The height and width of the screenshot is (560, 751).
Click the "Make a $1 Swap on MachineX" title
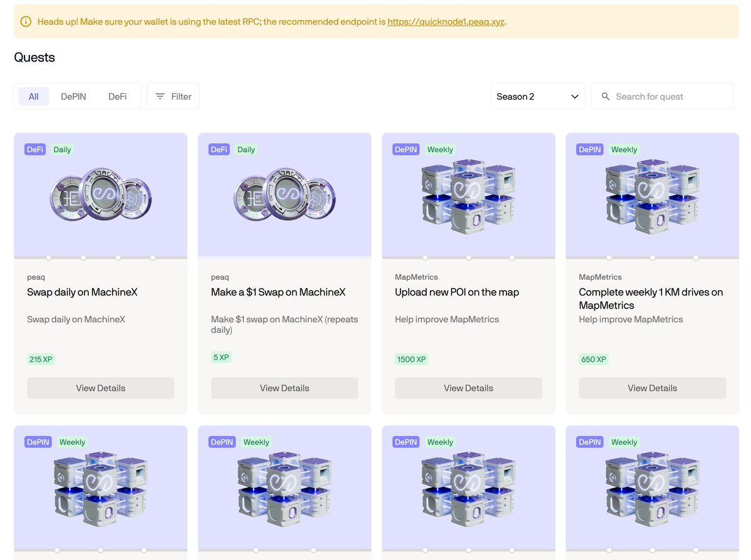278,292
